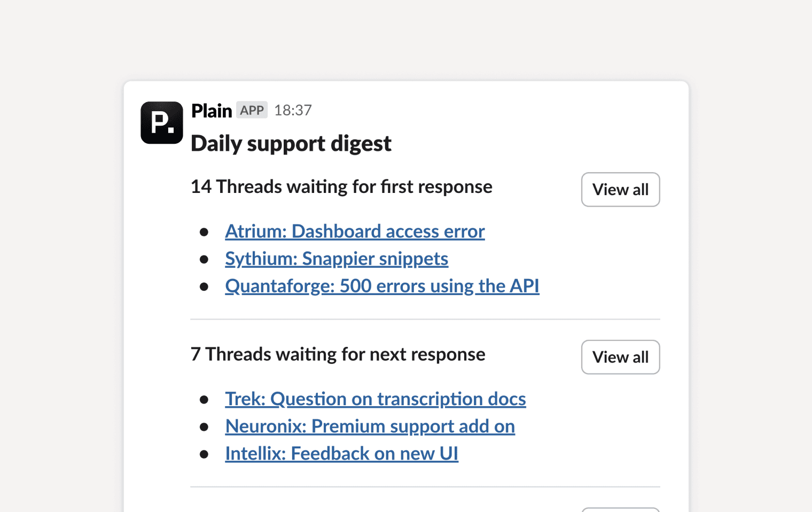Open Neuronix: Premium support add on thread

pyautogui.click(x=370, y=426)
